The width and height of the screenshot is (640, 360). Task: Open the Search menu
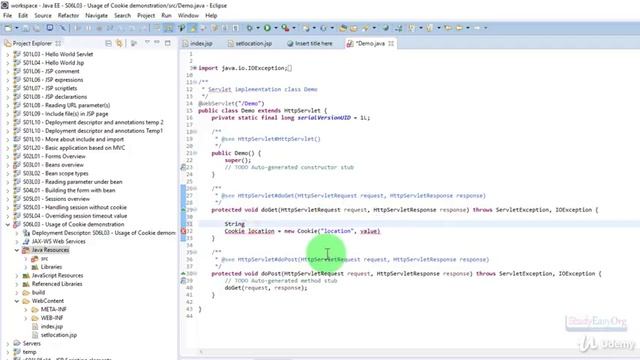122,16
